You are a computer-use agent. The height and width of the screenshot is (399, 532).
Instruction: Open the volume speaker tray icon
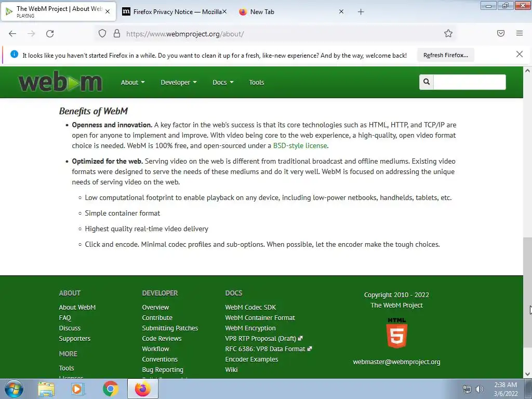click(480, 389)
